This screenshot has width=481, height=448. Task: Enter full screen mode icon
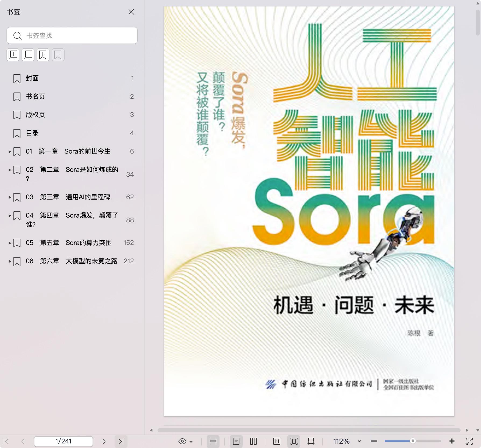pos(469,441)
